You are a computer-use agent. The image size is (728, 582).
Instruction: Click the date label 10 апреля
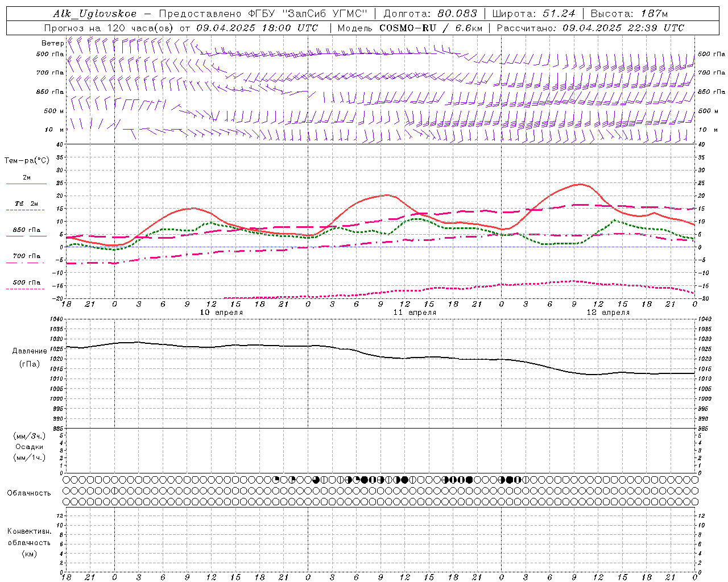[221, 313]
